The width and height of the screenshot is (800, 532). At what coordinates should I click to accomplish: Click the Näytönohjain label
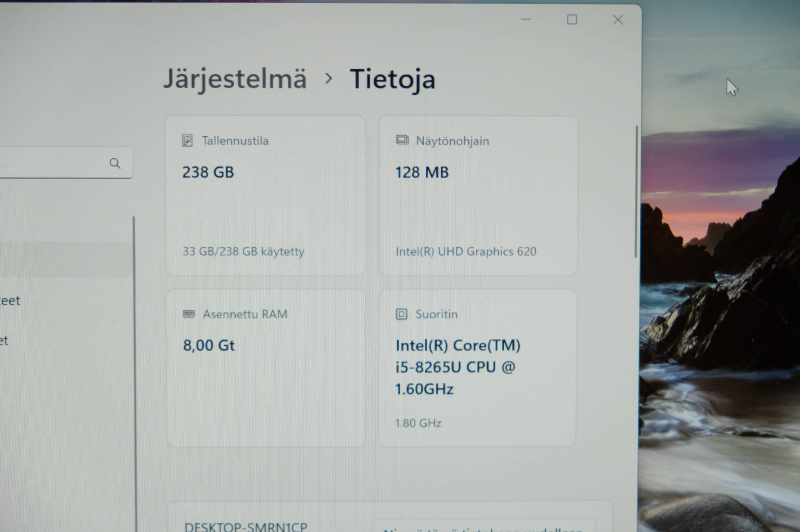(x=453, y=141)
